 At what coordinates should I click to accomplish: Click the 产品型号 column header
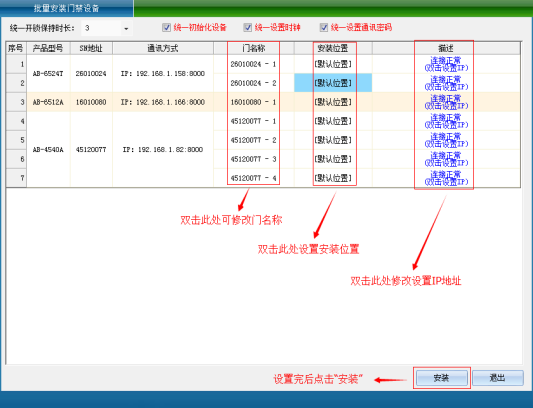[x=48, y=48]
